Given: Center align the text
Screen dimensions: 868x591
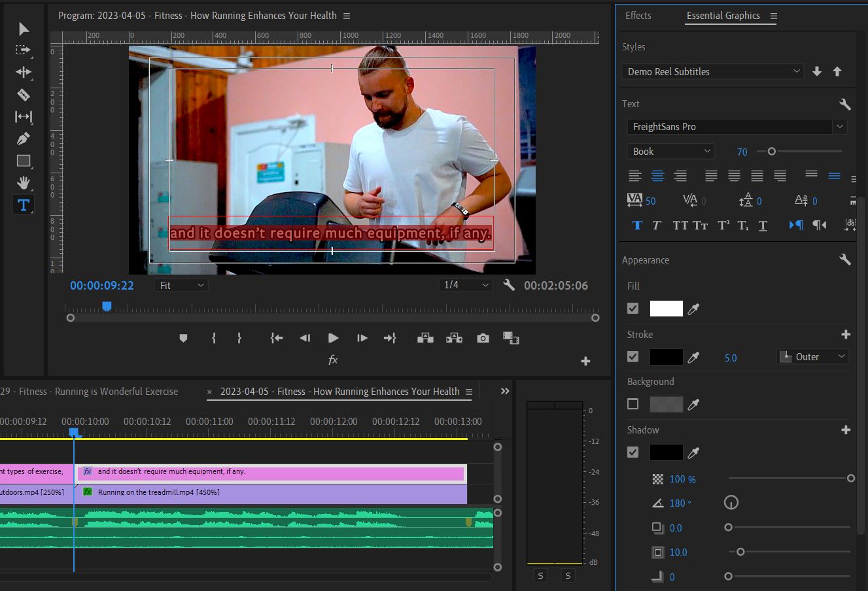Looking at the screenshot, I should click(657, 176).
